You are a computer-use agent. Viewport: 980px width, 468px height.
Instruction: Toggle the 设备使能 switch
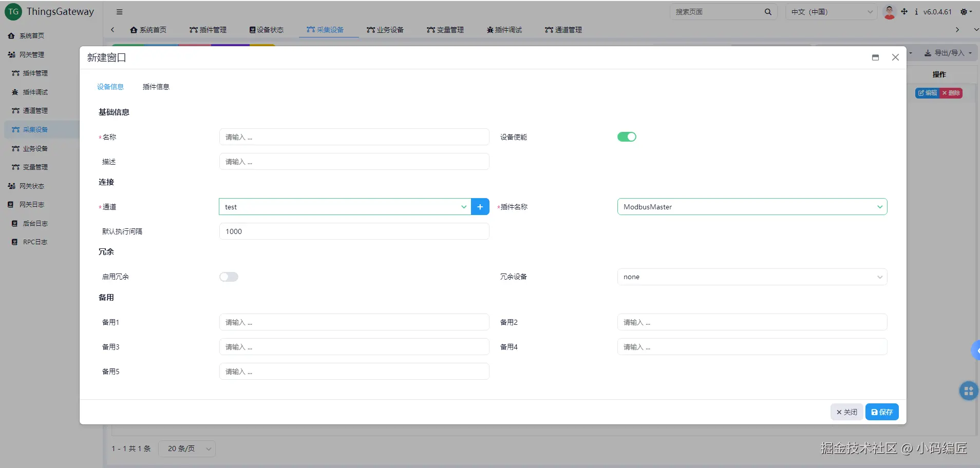[x=627, y=137]
